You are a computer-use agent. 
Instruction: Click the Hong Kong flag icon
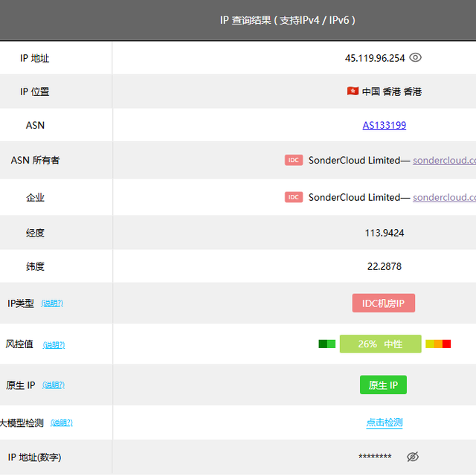(353, 91)
